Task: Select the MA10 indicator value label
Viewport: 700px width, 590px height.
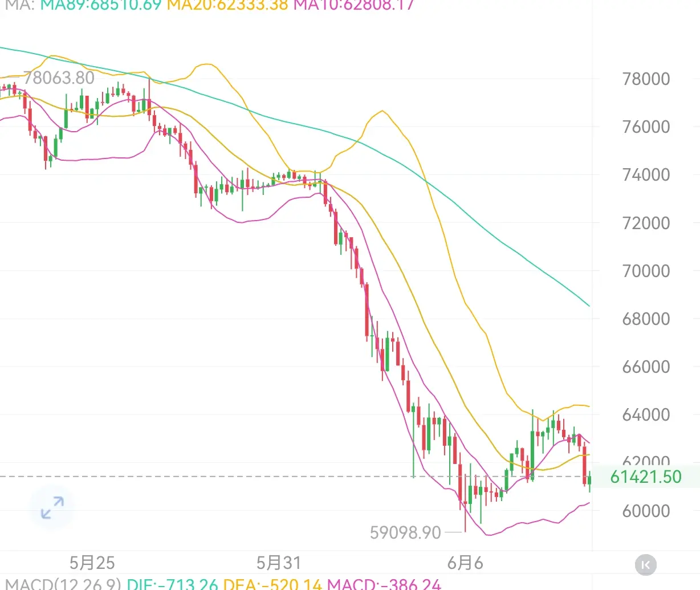Action: 354,6
